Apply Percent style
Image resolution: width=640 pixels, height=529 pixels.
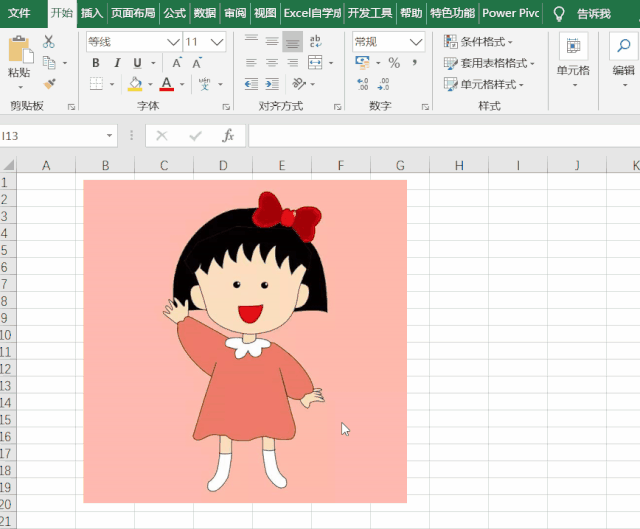click(394, 63)
